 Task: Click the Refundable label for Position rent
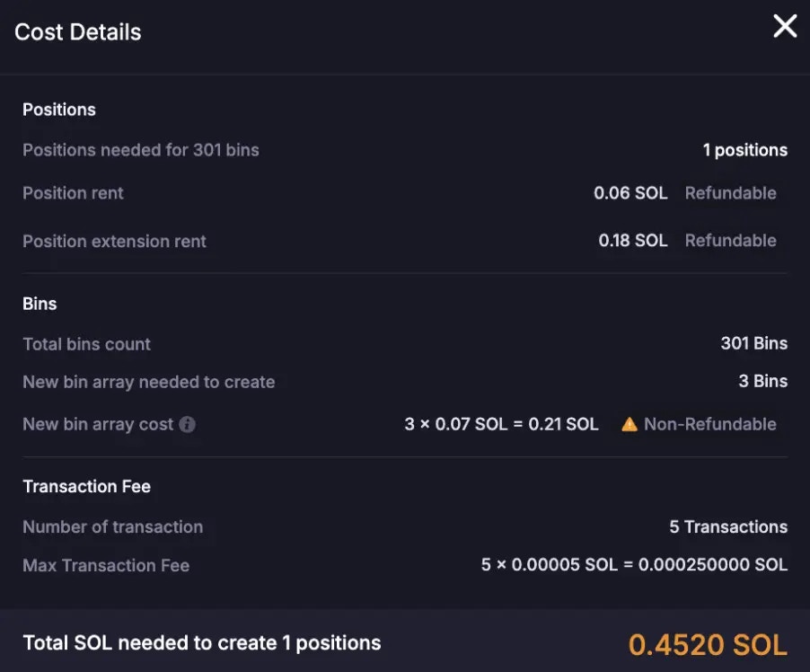tap(730, 193)
